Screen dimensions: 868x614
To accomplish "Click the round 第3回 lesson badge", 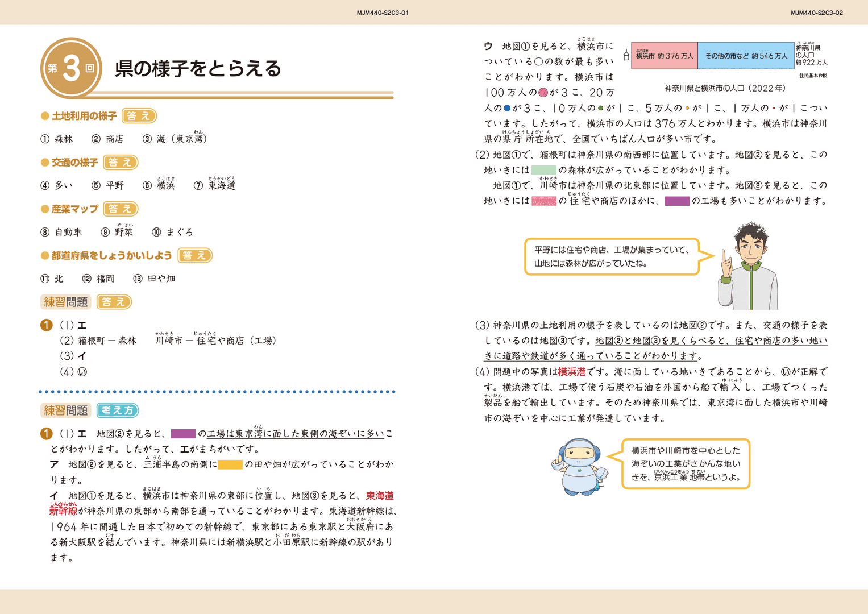I will [71, 68].
